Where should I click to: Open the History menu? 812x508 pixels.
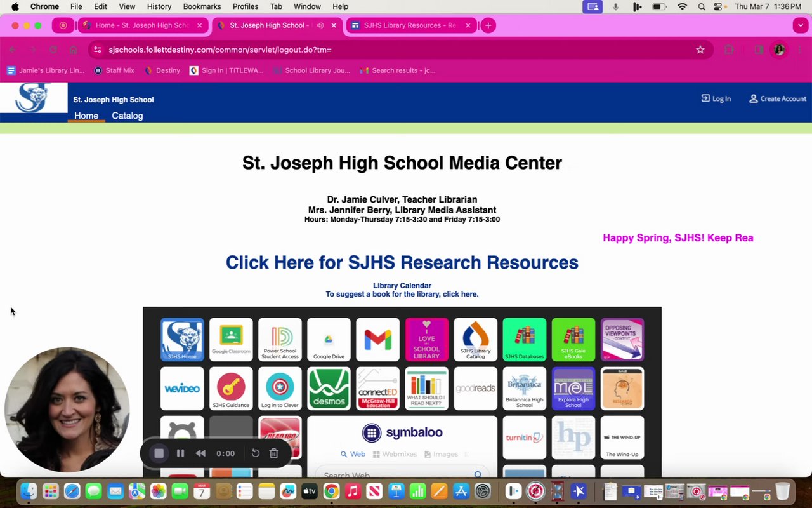coord(159,6)
